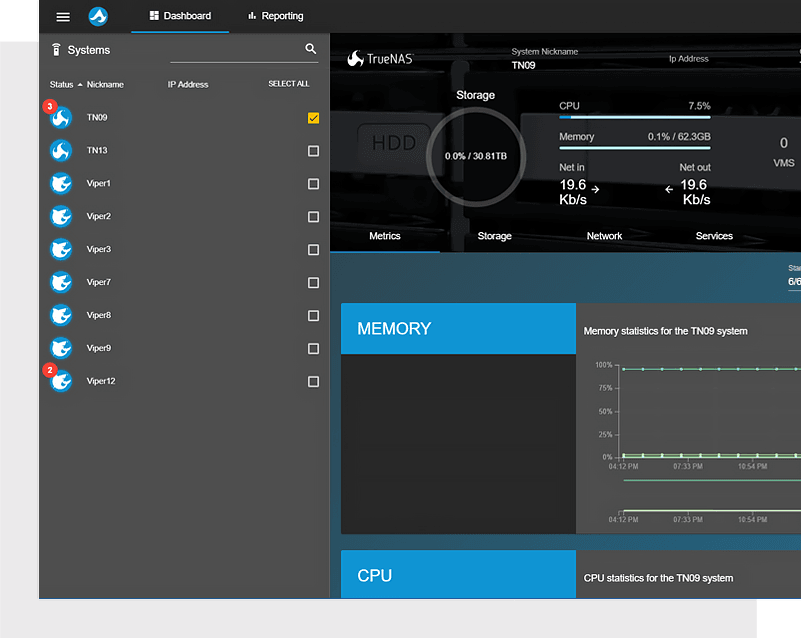Click the 7.5% CPU value

pyautogui.click(x=699, y=106)
